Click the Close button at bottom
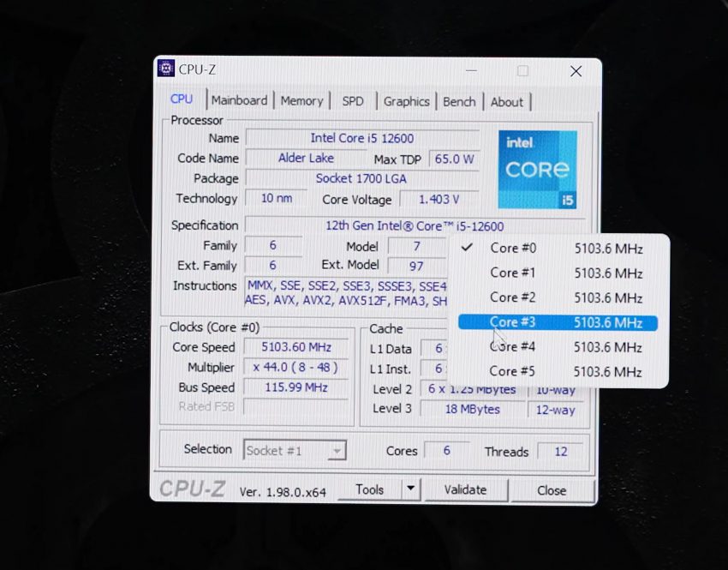The width and height of the screenshot is (728, 570). click(x=552, y=490)
